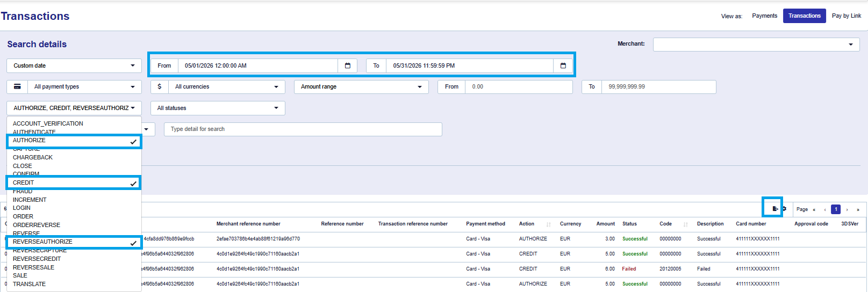This screenshot has height=292, width=868.
Task: Click the Reference number column header
Action: [x=342, y=224]
